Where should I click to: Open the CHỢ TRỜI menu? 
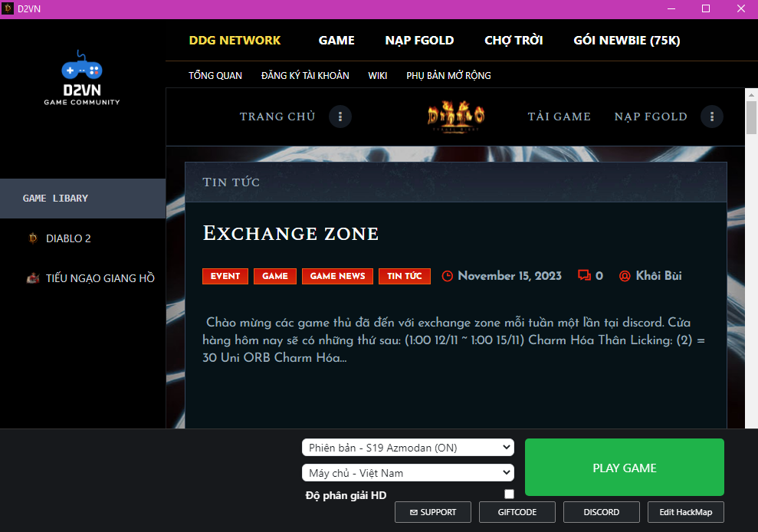pos(514,41)
